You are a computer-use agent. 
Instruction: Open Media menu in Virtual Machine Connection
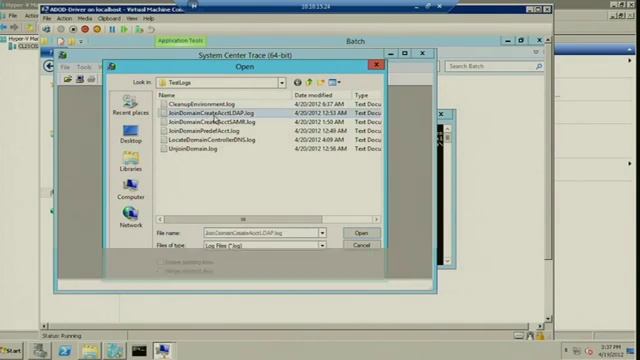tap(85, 19)
